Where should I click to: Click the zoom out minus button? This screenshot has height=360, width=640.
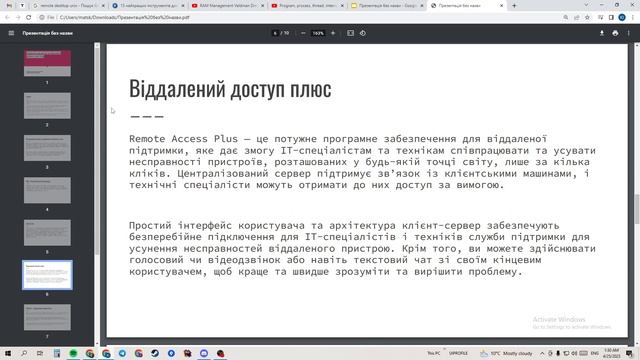(303, 33)
